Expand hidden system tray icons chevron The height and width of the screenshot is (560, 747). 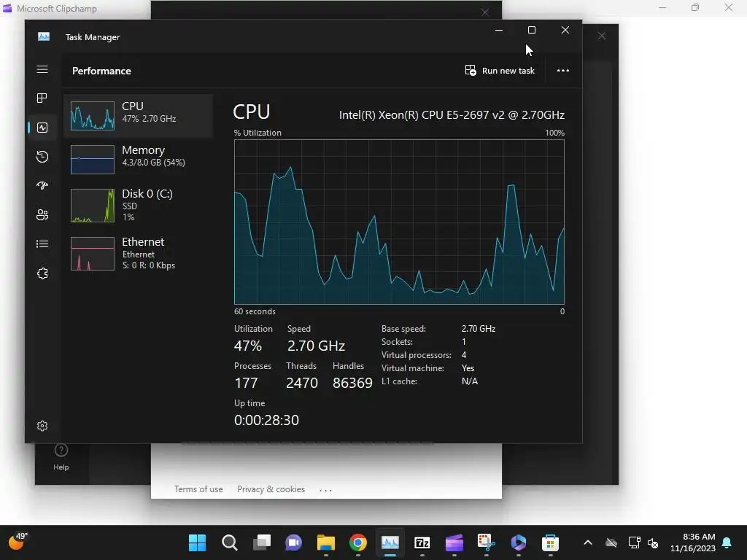click(588, 542)
